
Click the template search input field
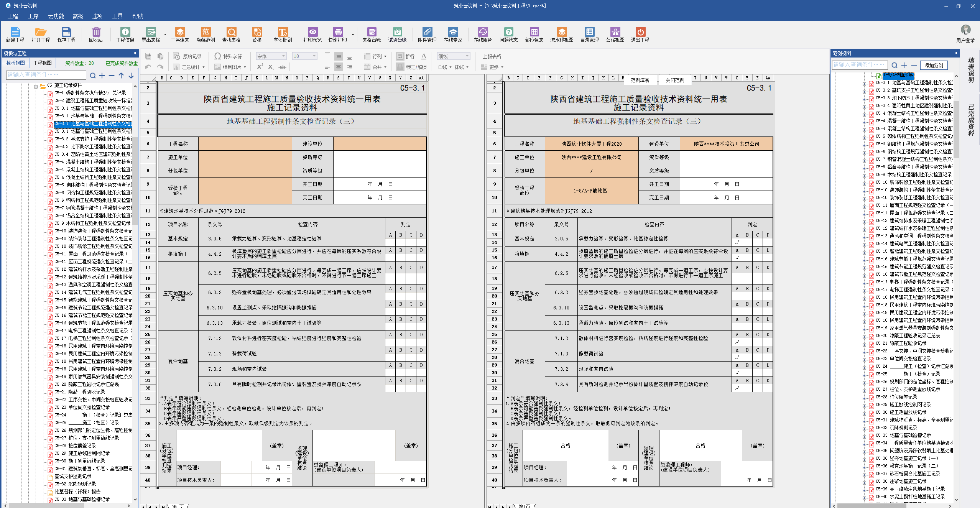pos(46,75)
